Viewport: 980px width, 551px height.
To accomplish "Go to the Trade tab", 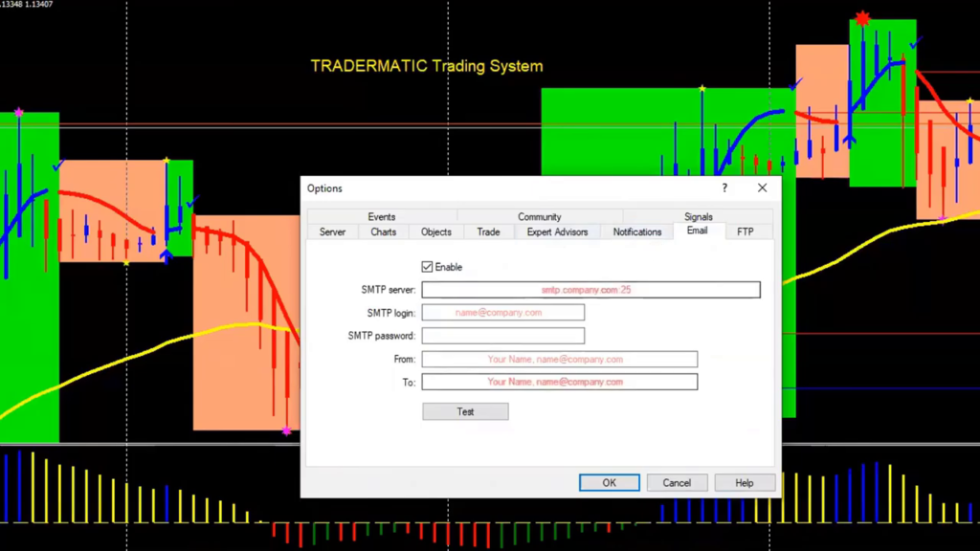I will pos(488,231).
